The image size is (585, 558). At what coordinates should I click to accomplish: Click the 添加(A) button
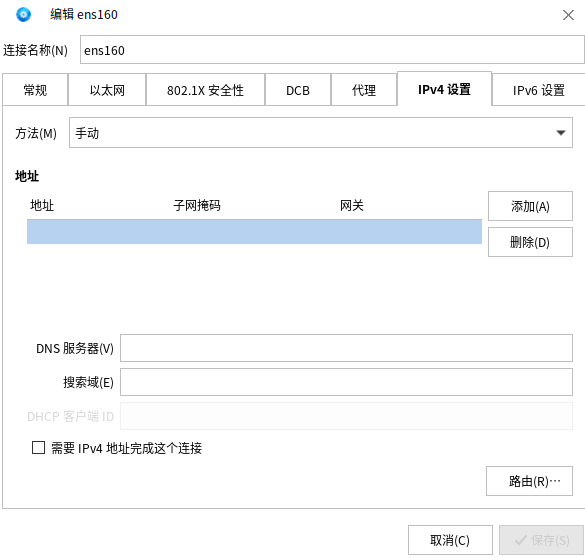(x=530, y=206)
